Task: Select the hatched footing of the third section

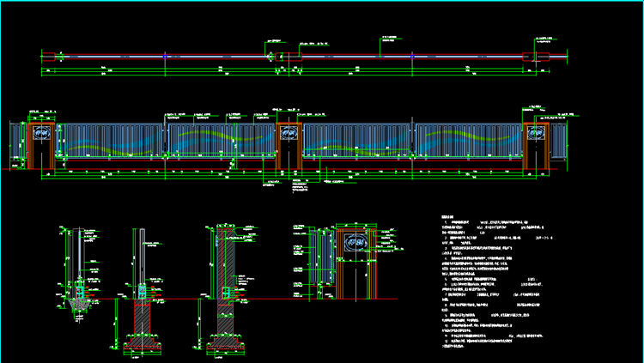Action: coord(223,336)
